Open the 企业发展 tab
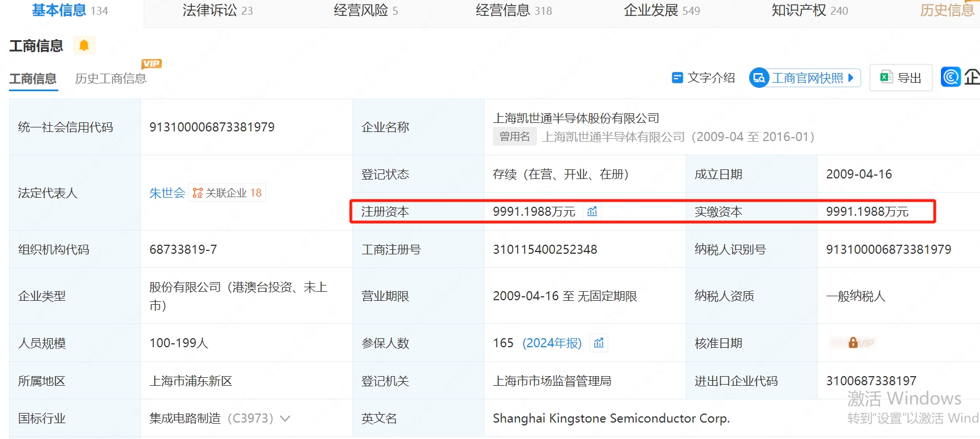980x439 pixels. 661,10
